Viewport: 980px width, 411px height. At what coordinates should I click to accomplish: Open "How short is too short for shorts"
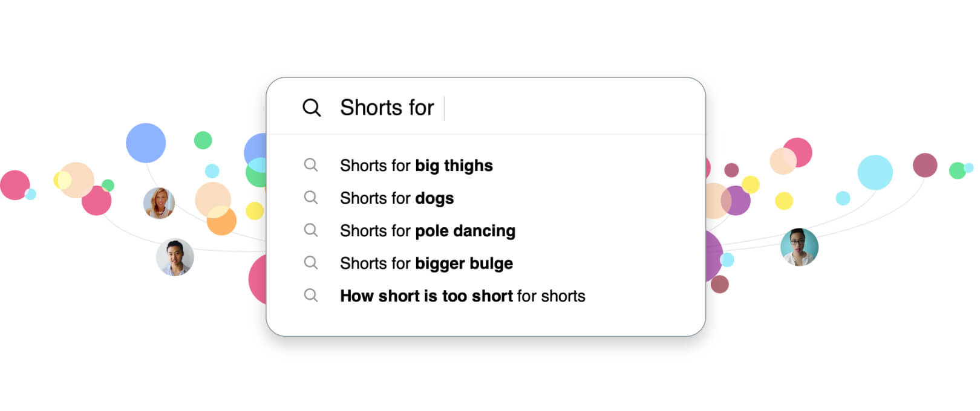click(x=463, y=296)
